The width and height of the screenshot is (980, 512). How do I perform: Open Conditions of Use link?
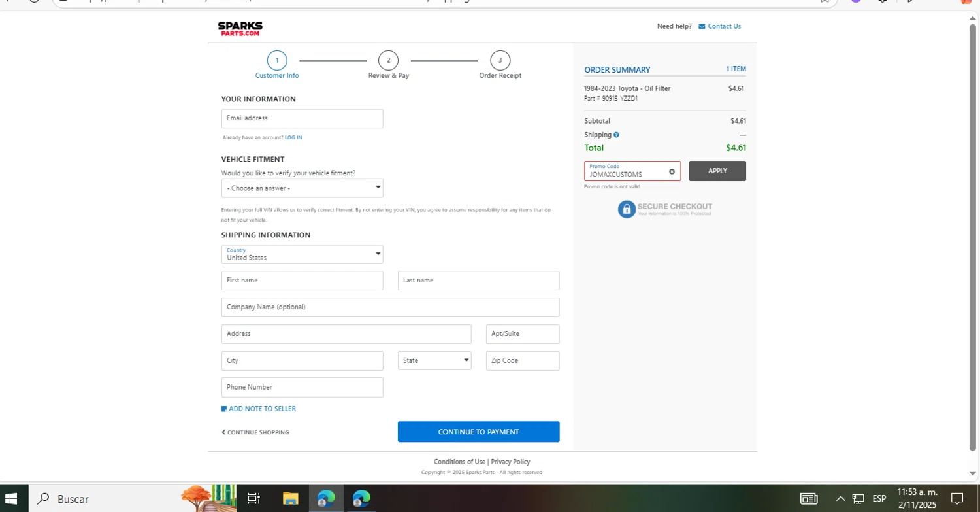coord(459,462)
